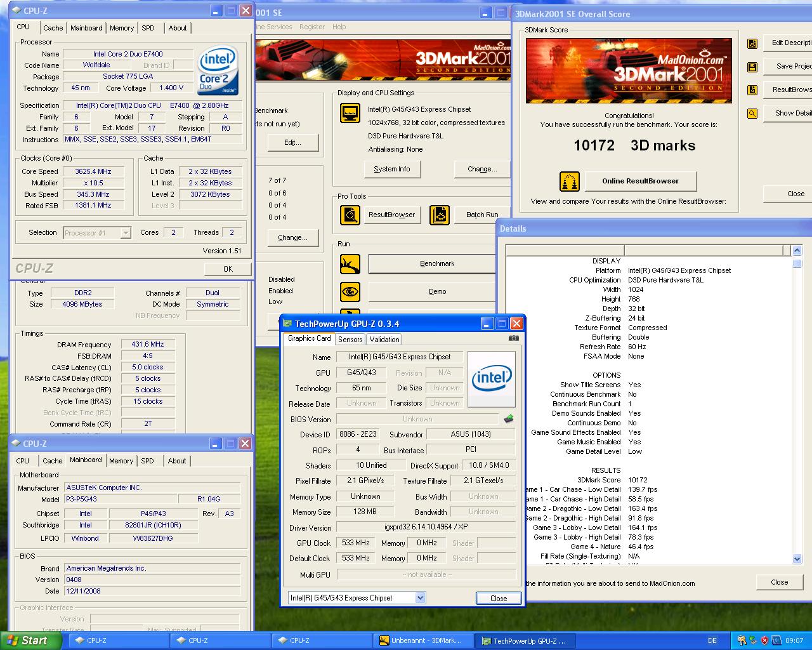The height and width of the screenshot is (650, 812).
Task: Click Close in the Details window
Action: [x=779, y=582]
